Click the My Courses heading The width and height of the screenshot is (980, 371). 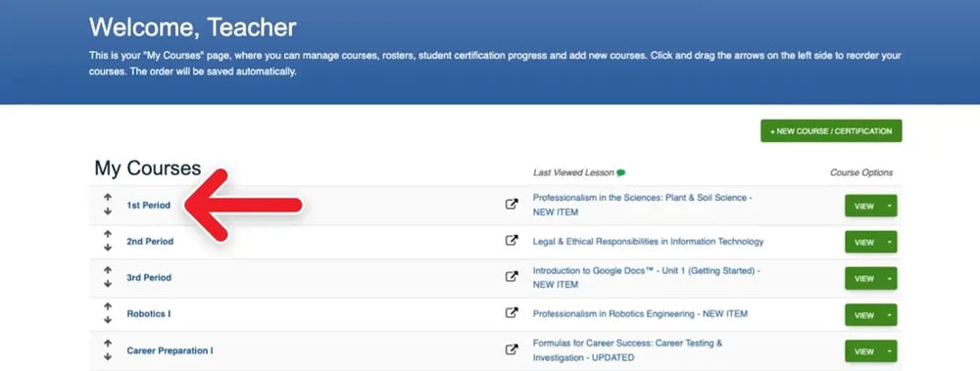[x=148, y=167]
